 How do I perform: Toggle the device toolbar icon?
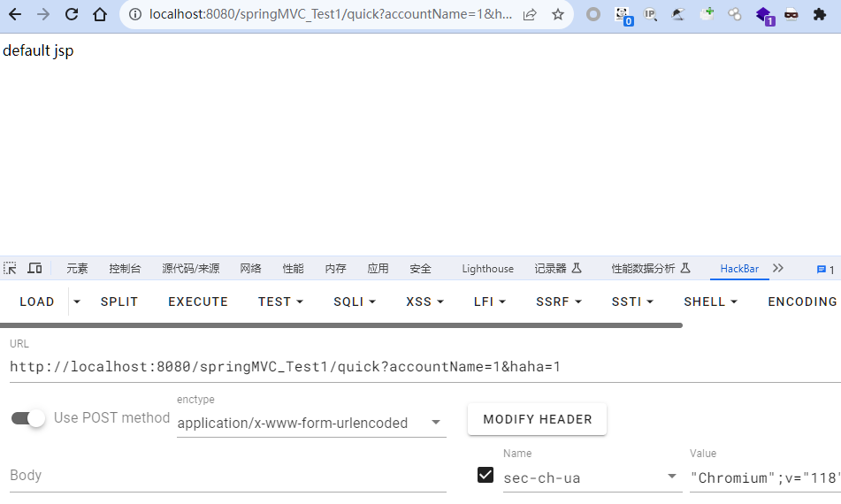click(35, 269)
